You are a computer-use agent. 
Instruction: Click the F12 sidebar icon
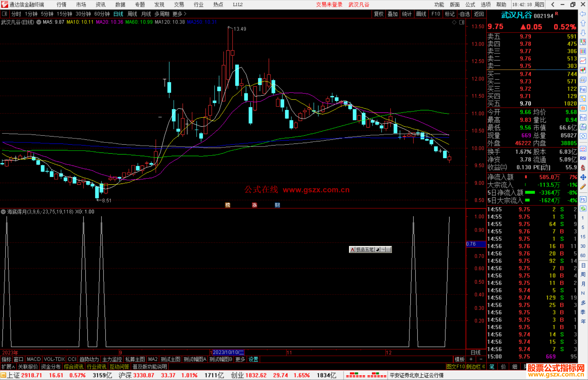point(583,118)
